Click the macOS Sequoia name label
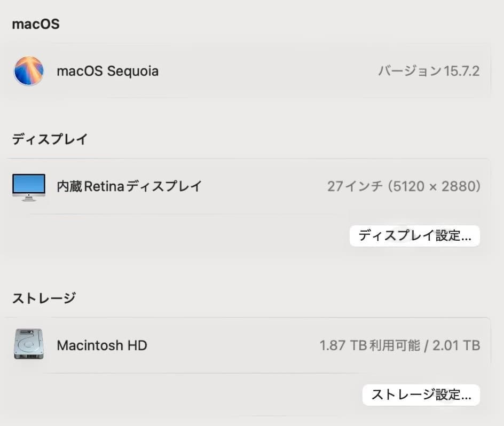 coord(107,71)
